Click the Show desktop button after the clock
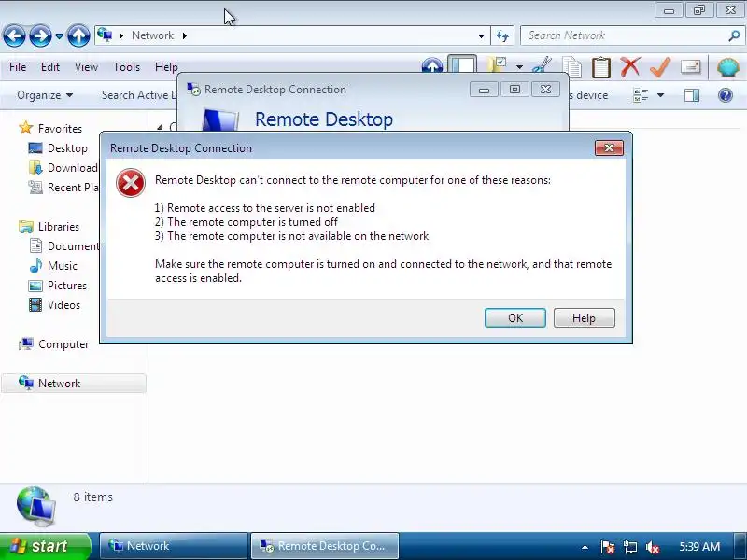The height and width of the screenshot is (560, 747). click(x=740, y=546)
